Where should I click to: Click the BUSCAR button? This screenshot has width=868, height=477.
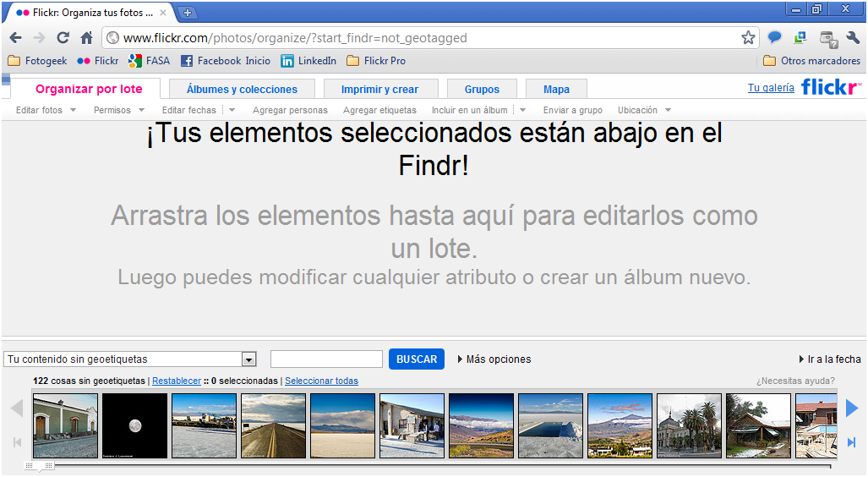pyautogui.click(x=417, y=359)
